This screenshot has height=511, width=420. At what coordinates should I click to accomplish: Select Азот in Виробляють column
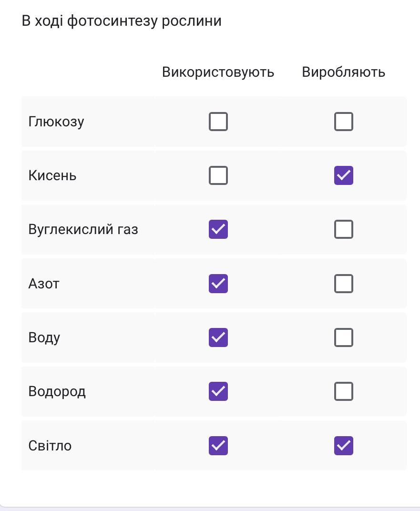click(343, 284)
